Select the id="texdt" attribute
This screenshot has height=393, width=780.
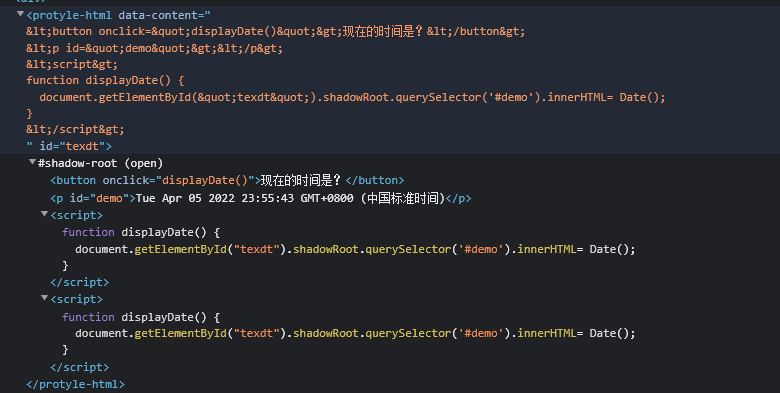[x=72, y=146]
